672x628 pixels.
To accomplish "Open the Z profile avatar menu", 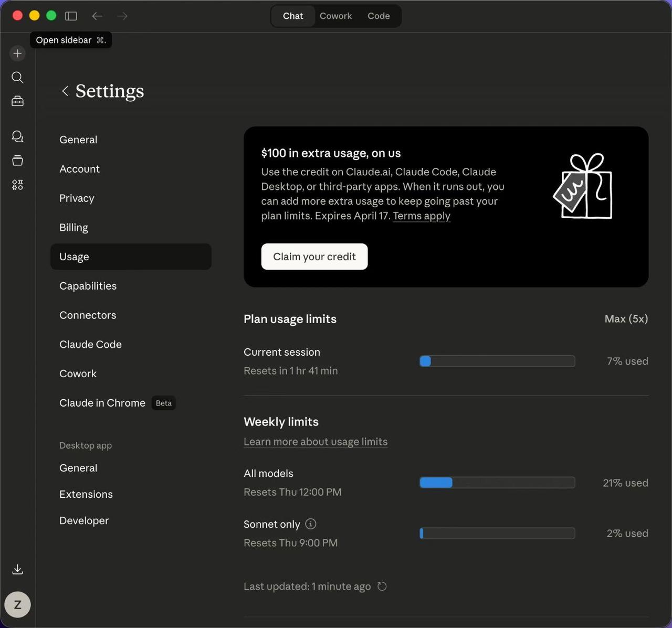I will 17,604.
